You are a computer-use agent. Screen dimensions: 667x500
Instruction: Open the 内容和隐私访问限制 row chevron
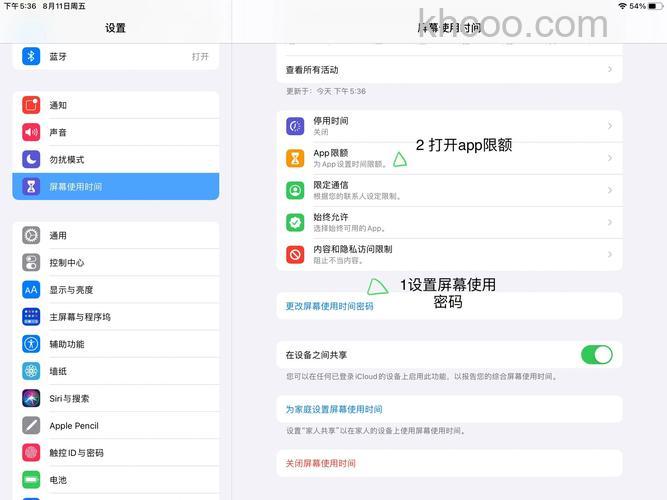pyautogui.click(x=610, y=254)
